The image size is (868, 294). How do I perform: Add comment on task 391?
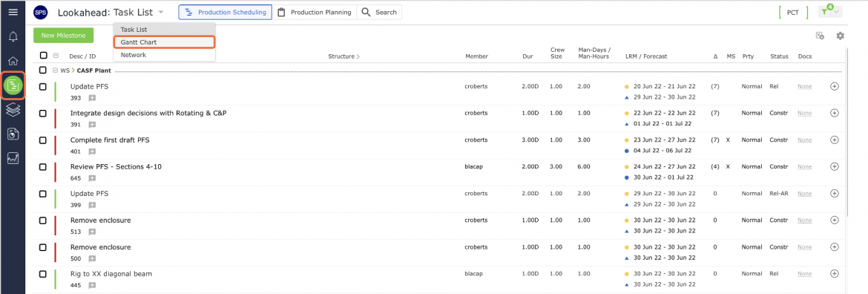(92, 125)
